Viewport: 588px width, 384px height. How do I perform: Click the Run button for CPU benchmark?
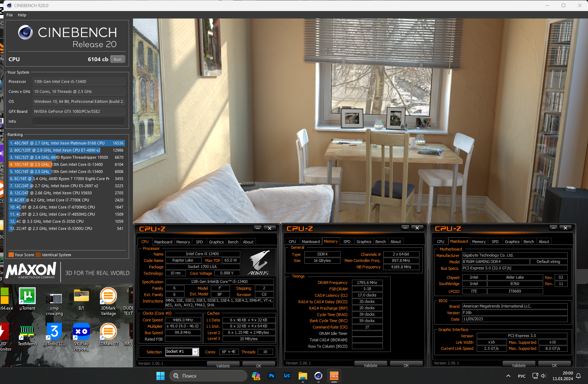point(118,59)
